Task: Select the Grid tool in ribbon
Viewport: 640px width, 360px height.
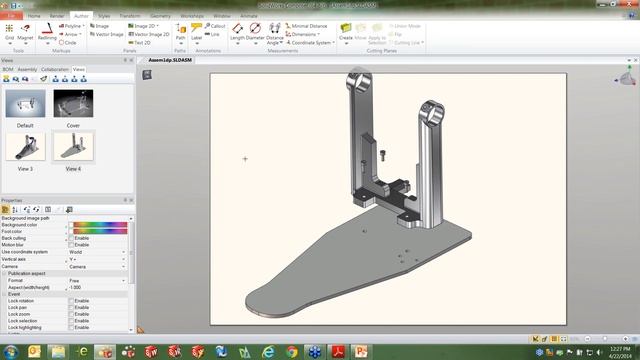Action: tap(9, 32)
